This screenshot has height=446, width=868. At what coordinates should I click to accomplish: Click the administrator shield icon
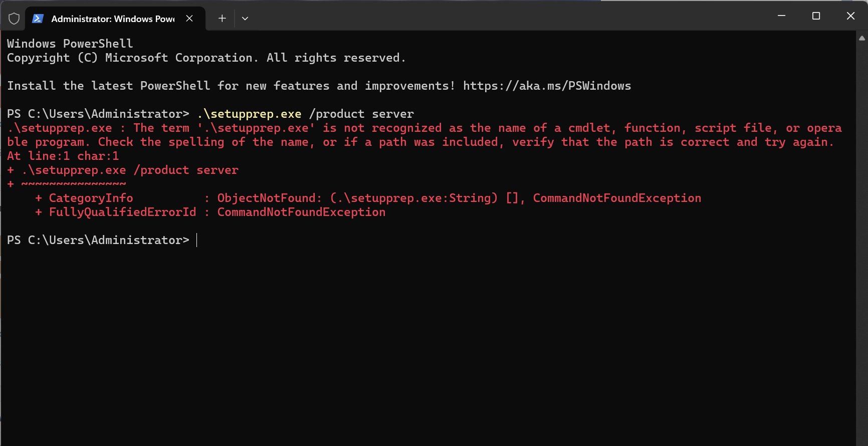(14, 19)
